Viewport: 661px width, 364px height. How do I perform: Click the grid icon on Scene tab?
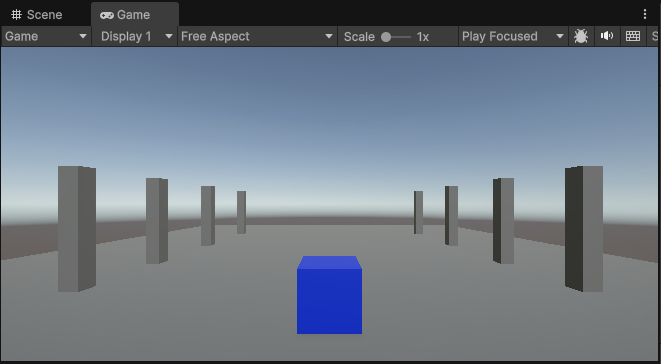pyautogui.click(x=16, y=15)
